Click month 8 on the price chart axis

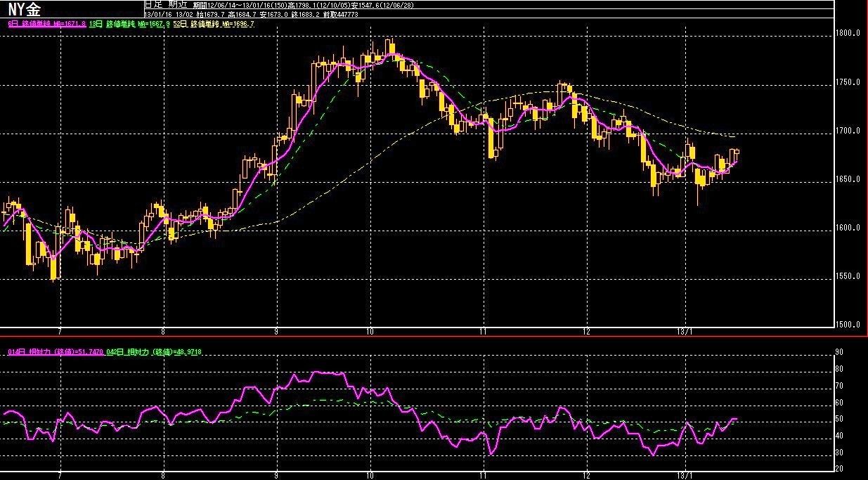[163, 331]
